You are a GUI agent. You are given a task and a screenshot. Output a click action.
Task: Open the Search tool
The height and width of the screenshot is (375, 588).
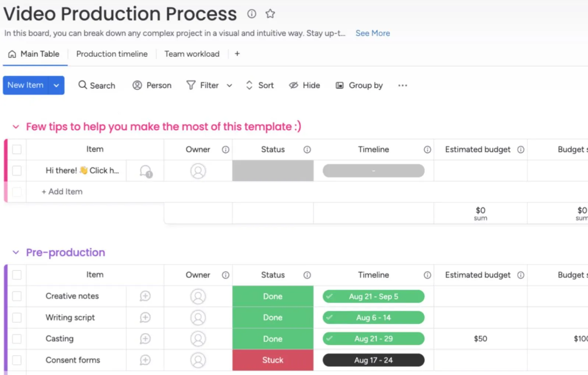97,85
